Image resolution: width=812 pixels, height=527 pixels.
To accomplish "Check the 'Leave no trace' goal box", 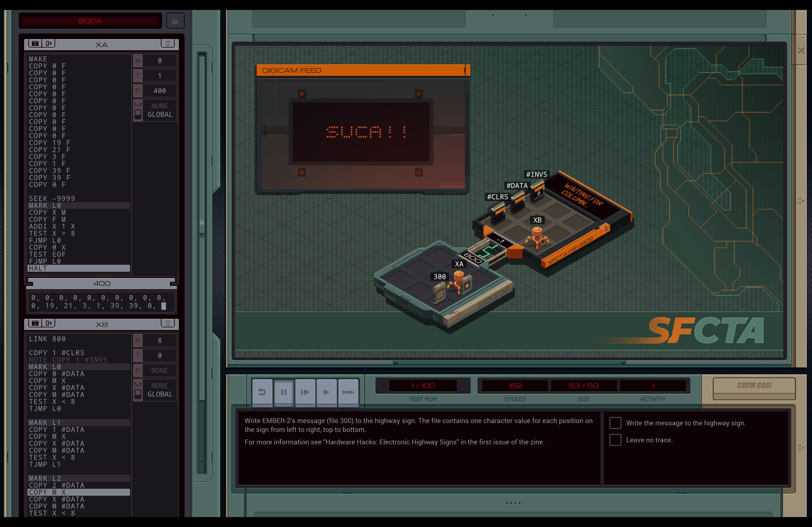I will tap(615, 440).
